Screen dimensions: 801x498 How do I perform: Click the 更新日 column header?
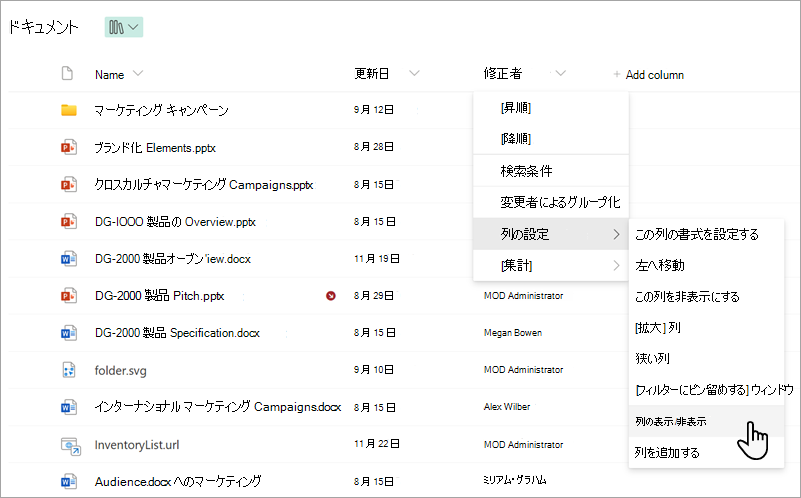coord(372,74)
